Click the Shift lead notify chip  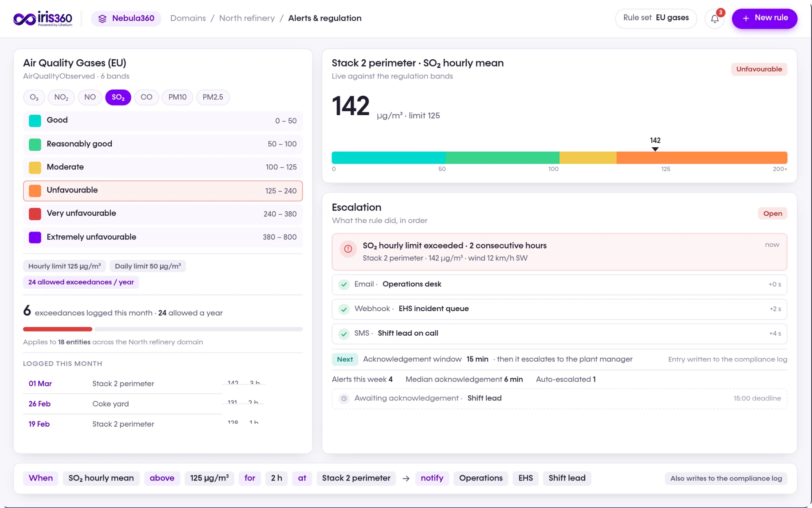[x=567, y=478]
